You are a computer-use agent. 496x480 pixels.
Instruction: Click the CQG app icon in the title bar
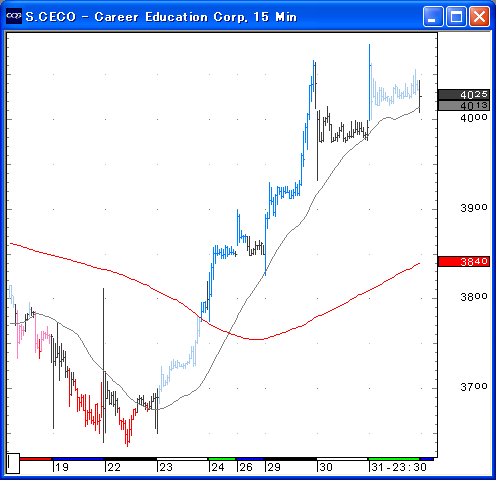pyautogui.click(x=14, y=16)
